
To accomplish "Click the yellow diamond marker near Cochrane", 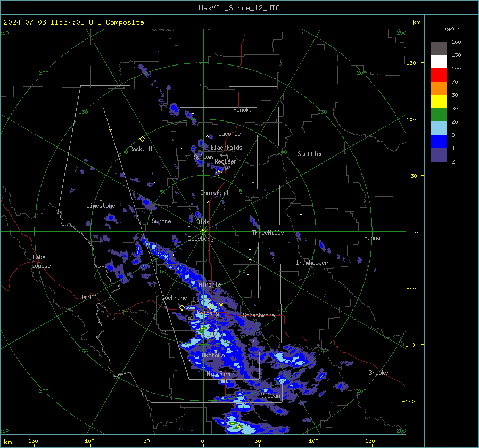I will pos(182,307).
